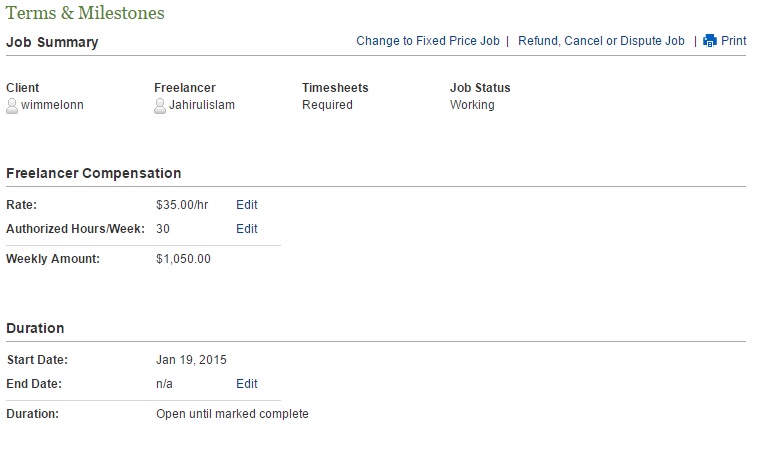The image size is (776, 460).
Task: Click the Working job status text
Action: point(472,105)
